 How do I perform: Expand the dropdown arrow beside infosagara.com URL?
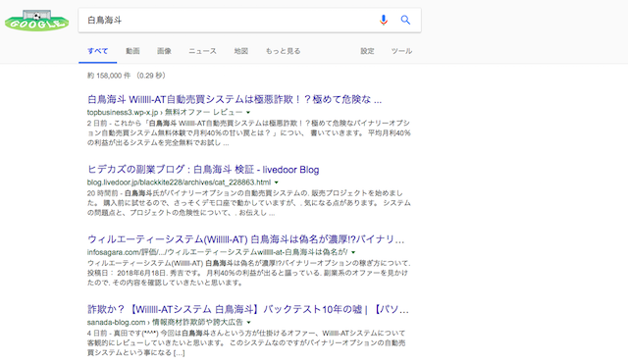[353, 252]
